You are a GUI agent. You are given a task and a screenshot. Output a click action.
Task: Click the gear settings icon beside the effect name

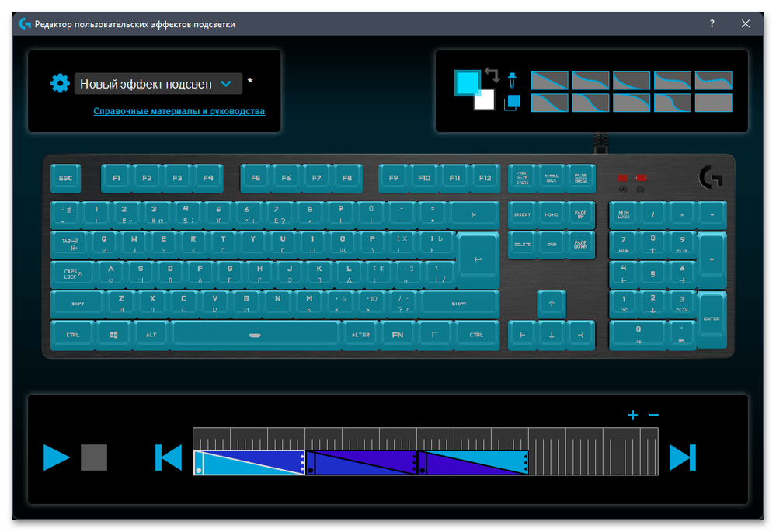60,83
